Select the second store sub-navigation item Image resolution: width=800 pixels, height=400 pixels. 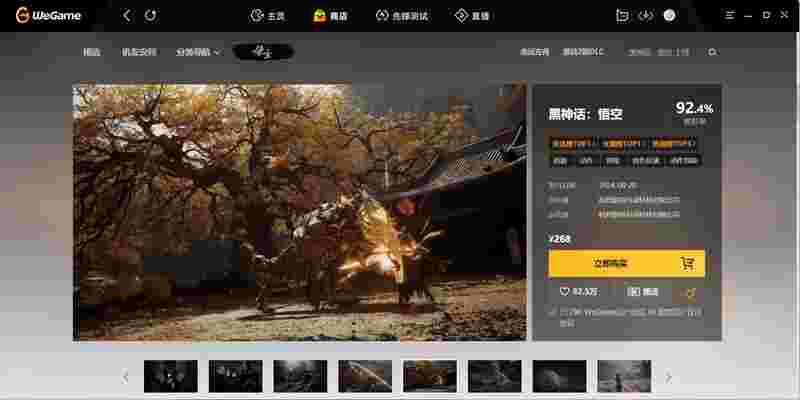[x=139, y=52]
